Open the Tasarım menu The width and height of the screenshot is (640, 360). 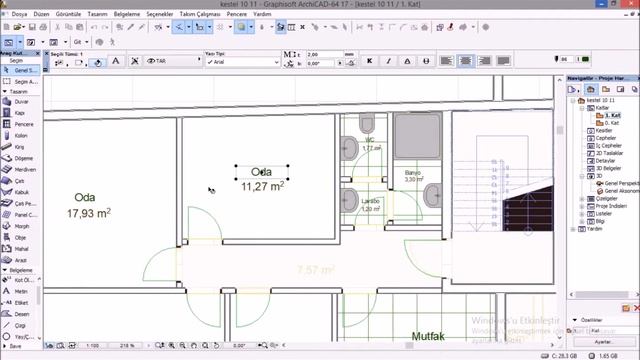point(98,14)
